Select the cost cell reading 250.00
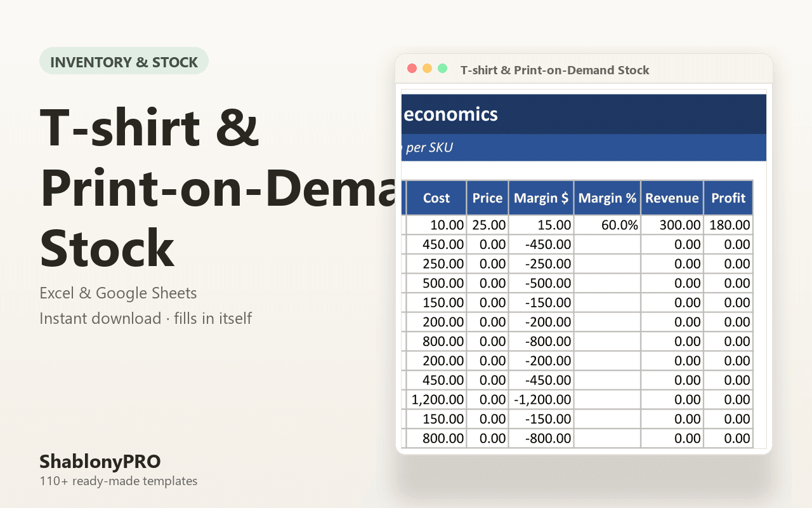Screen dimensions: 812x508 click(x=436, y=264)
